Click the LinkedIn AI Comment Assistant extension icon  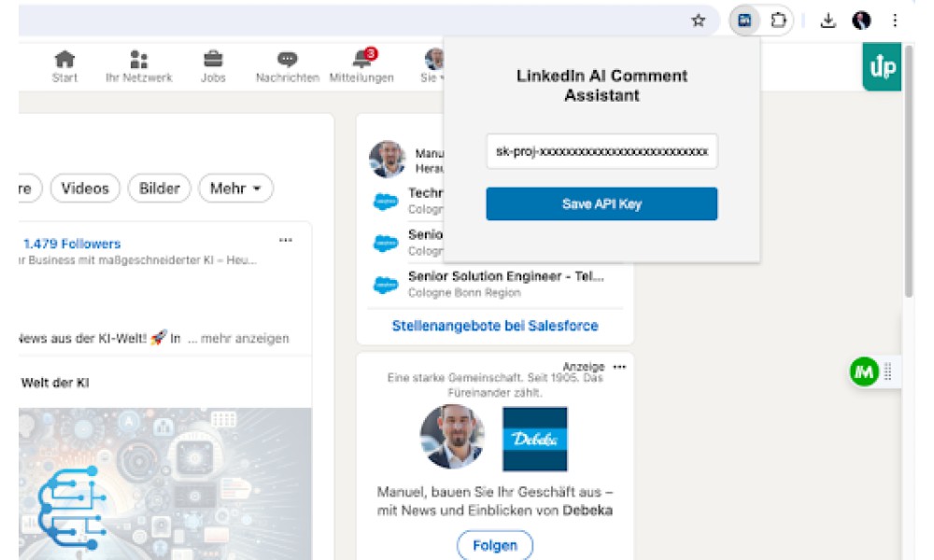[744, 21]
